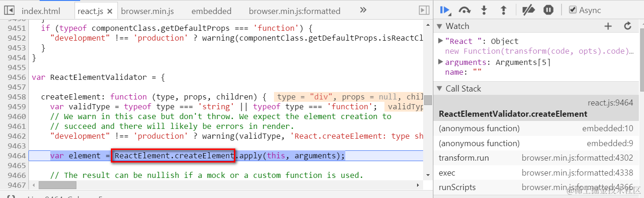Step over next function call
The width and height of the screenshot is (644, 198).
tap(465, 10)
